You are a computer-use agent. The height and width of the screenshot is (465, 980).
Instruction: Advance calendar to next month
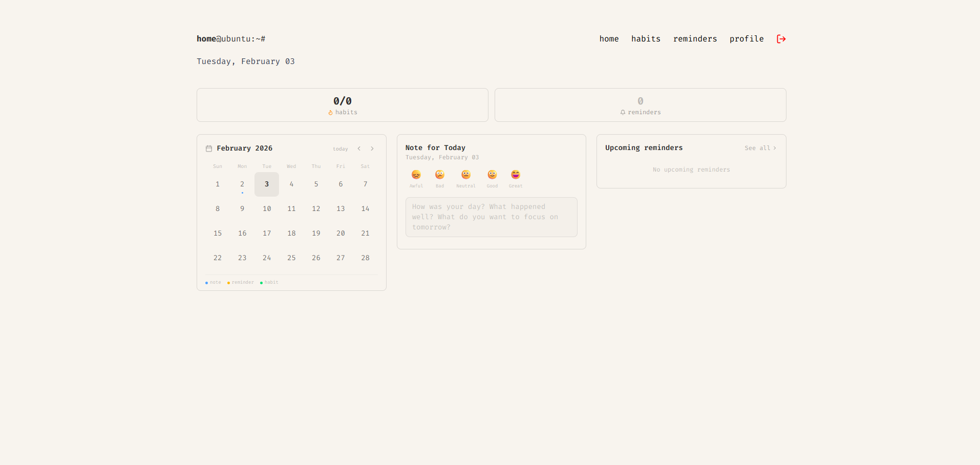(372, 149)
